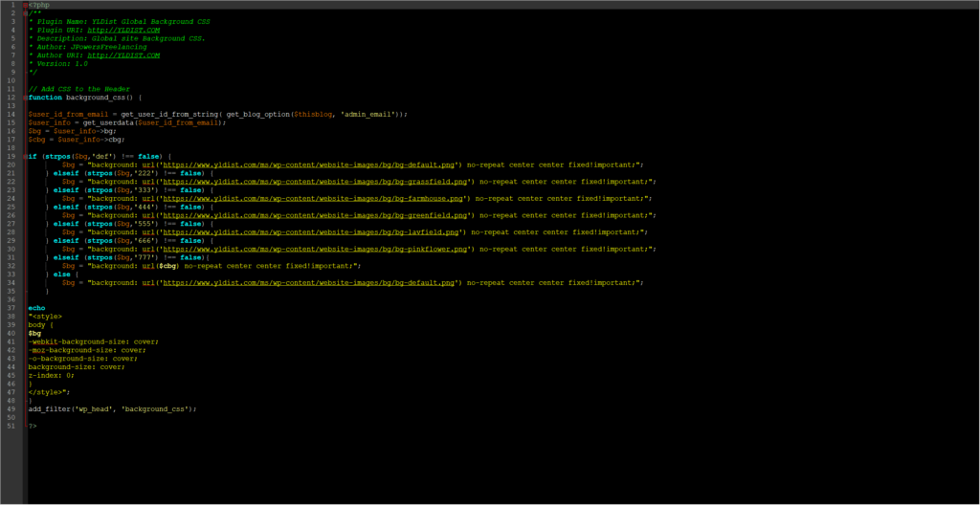This screenshot has width=980, height=505.
Task: Click line number 49 in the gutter
Action: [11, 408]
